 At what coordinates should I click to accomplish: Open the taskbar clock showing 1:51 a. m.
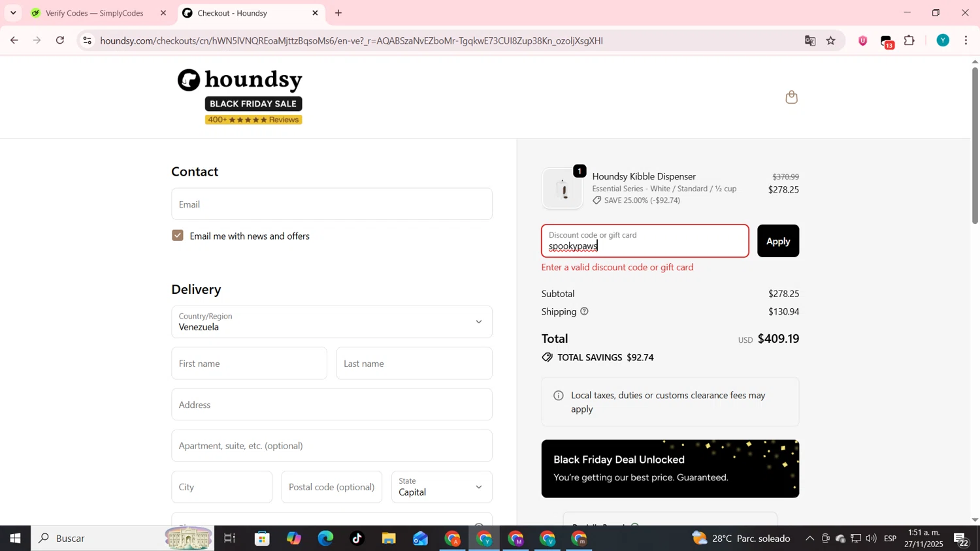924,539
